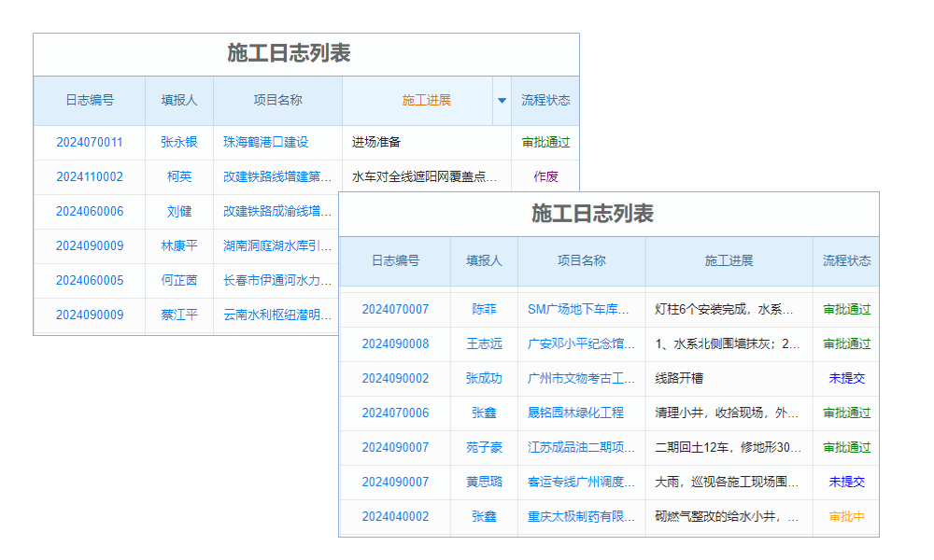Screen dimensions: 934x560
Task: Open project SM广场地下车库 details
Action: [x=580, y=309]
